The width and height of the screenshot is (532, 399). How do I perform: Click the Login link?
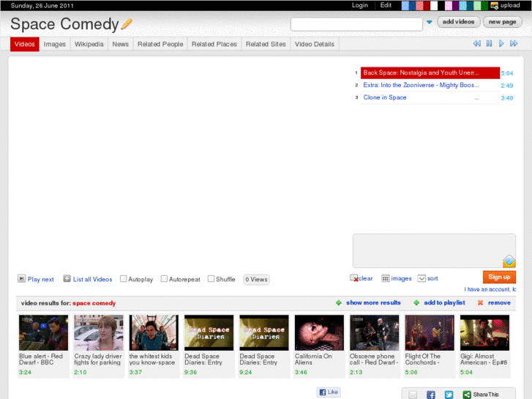(x=359, y=5)
